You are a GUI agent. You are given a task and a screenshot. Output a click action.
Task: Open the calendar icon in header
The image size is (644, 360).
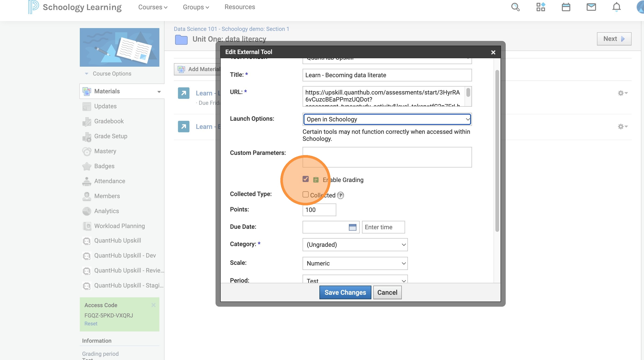pos(566,7)
